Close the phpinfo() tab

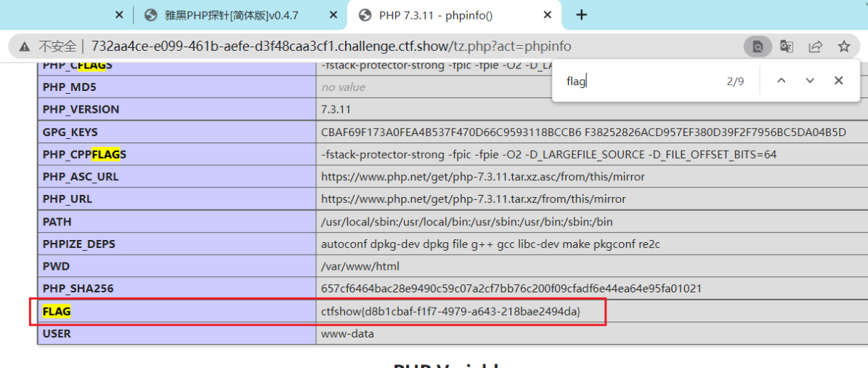point(548,15)
